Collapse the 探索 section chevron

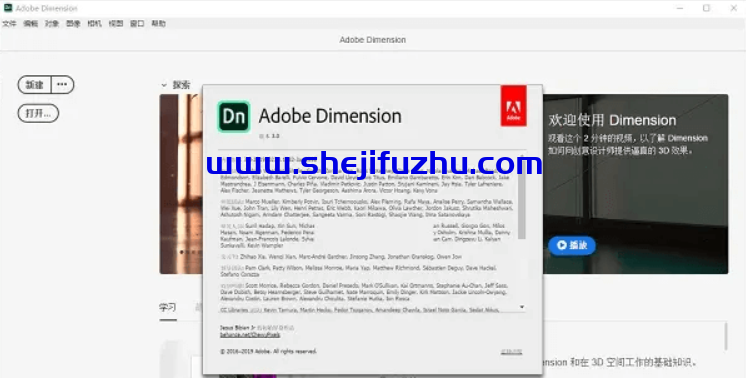[x=164, y=85]
